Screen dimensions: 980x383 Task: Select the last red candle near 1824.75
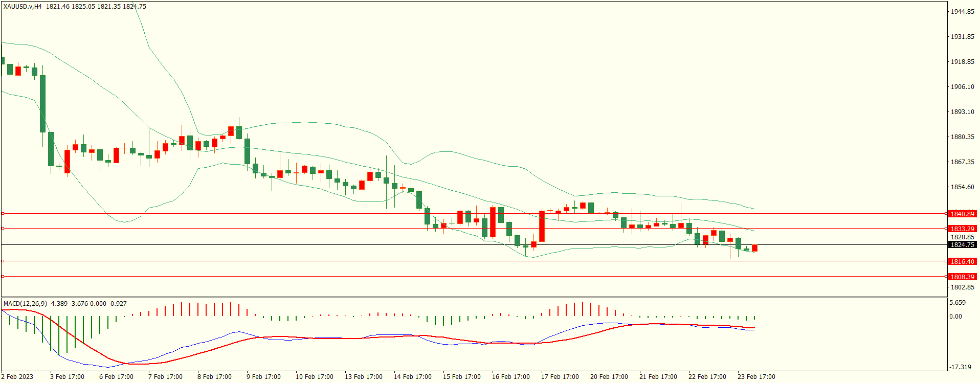click(754, 248)
